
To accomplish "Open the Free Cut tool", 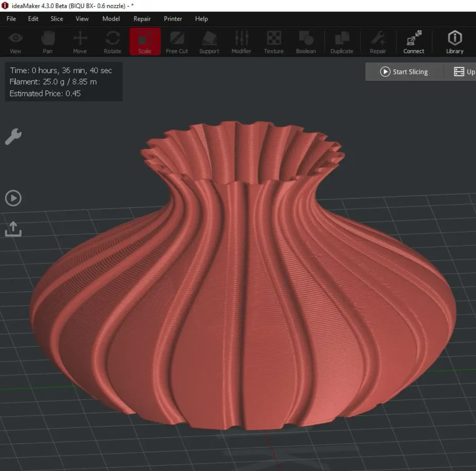I will (177, 42).
